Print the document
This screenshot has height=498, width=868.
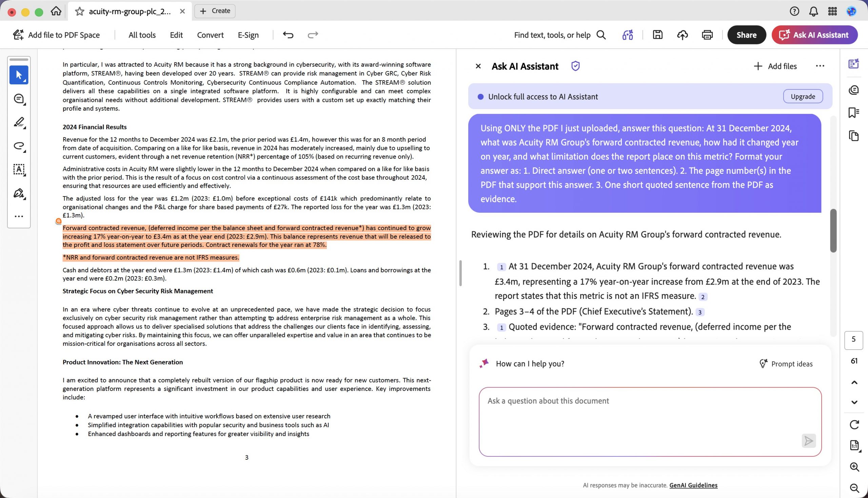(707, 35)
